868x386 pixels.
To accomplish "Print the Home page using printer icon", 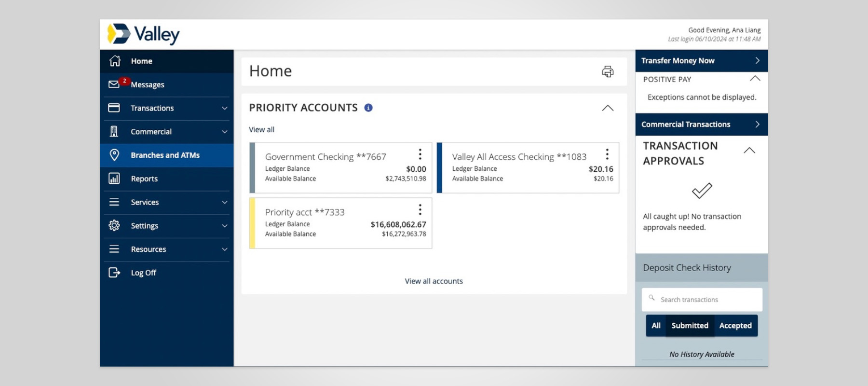I will [x=608, y=71].
